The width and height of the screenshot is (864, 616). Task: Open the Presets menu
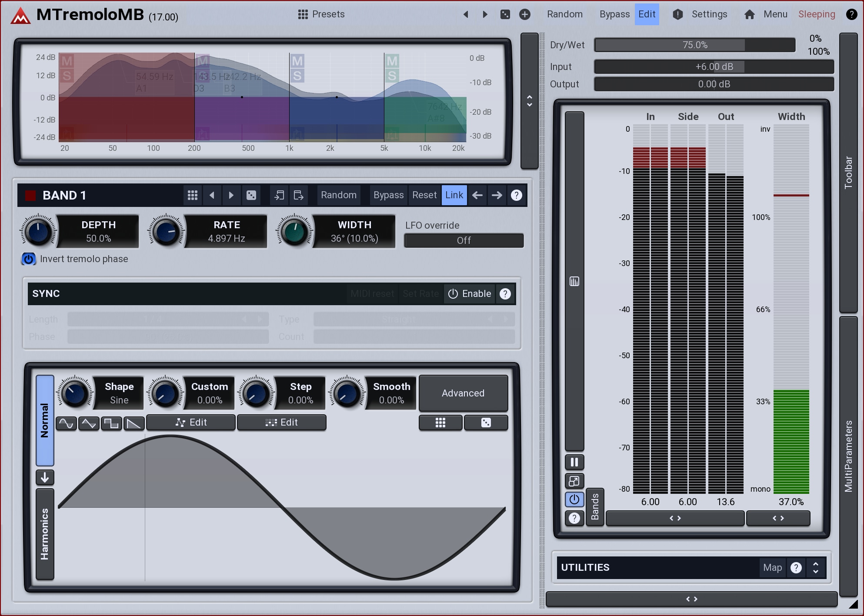(x=321, y=14)
